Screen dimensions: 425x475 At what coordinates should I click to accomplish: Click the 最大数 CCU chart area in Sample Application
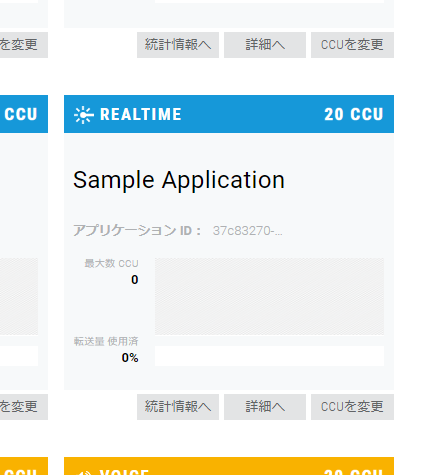[269, 296]
